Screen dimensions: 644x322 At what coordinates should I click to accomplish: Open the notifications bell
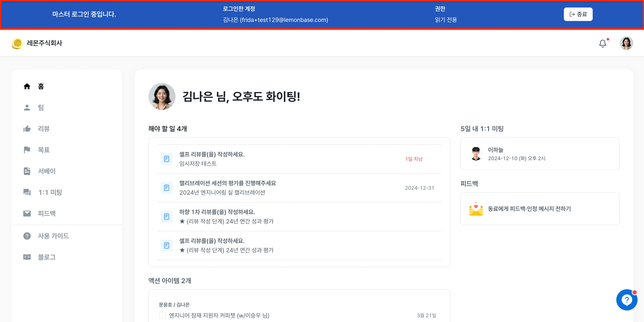pyautogui.click(x=603, y=43)
